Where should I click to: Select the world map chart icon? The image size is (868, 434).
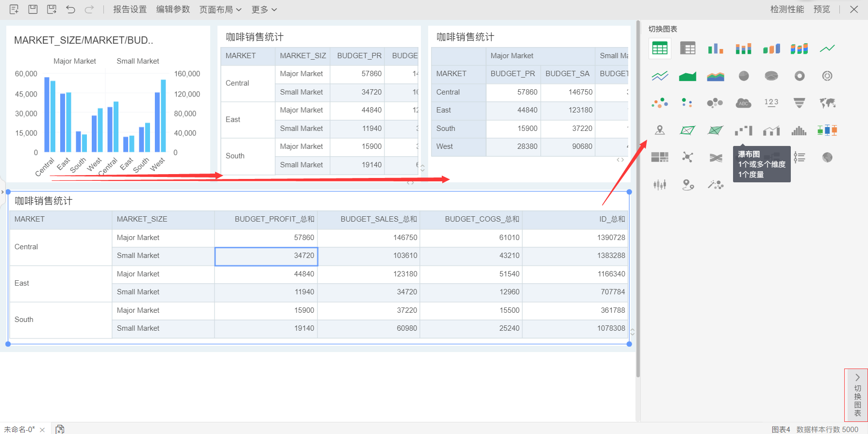tap(827, 103)
